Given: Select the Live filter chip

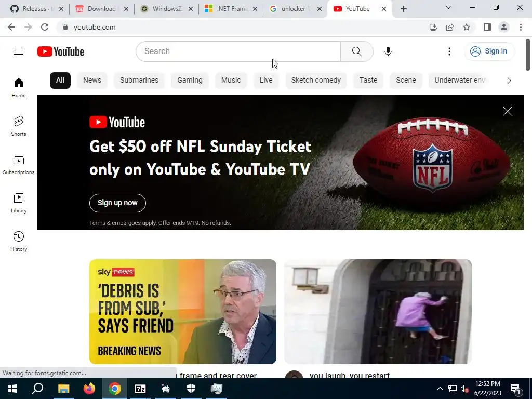Looking at the screenshot, I should click(x=266, y=81).
